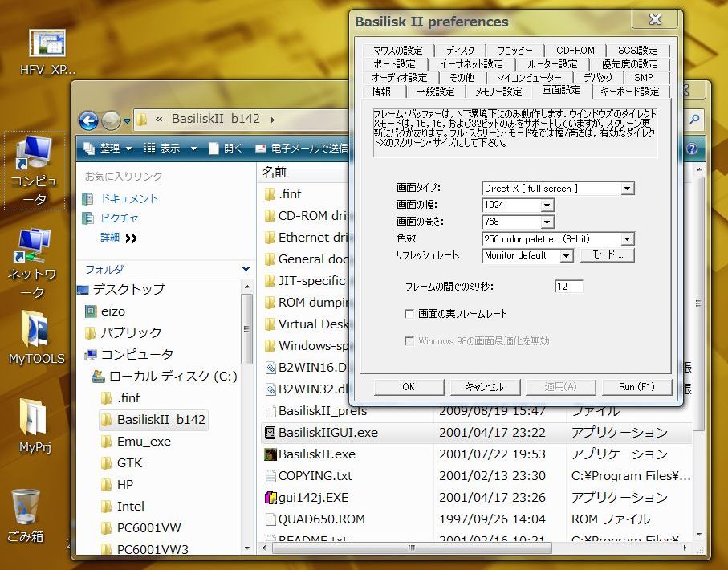
Task: Switch to the マウスの設定 tab
Action: tap(398, 50)
